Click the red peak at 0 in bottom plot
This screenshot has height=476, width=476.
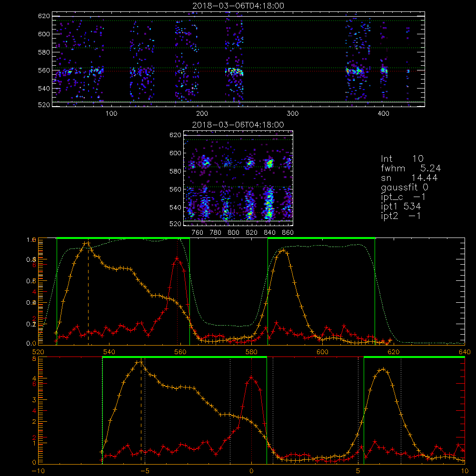click(x=251, y=377)
